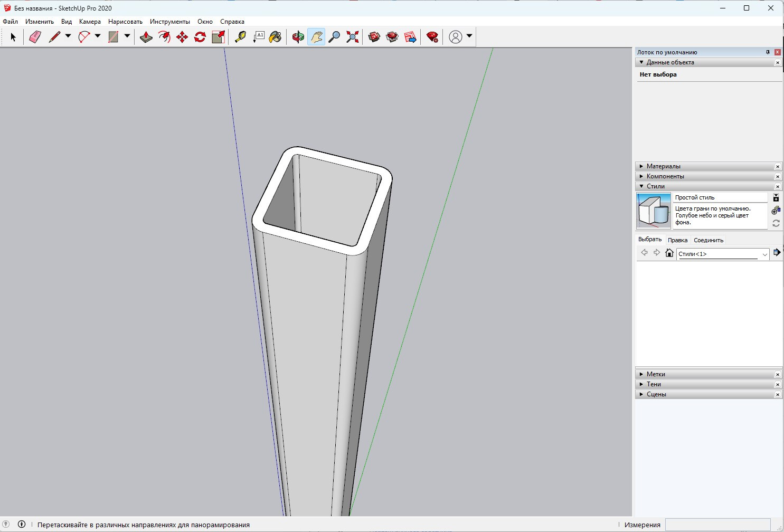
Task: Close the Материалы panel
Action: click(x=778, y=167)
